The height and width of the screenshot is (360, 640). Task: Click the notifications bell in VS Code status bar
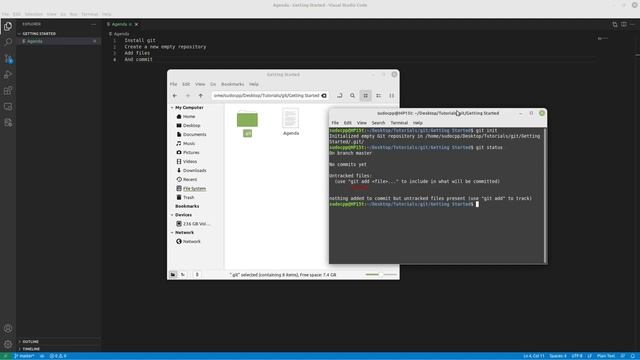pyautogui.click(x=633, y=356)
